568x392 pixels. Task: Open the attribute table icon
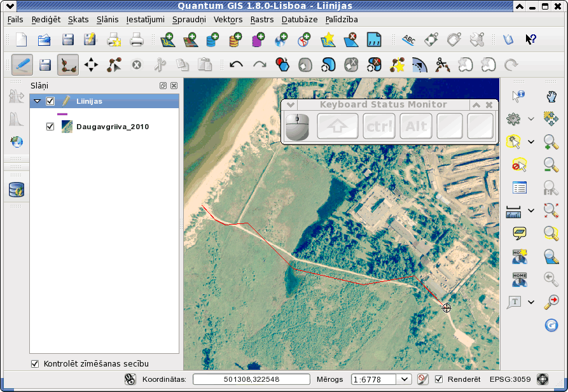pyautogui.click(x=519, y=188)
